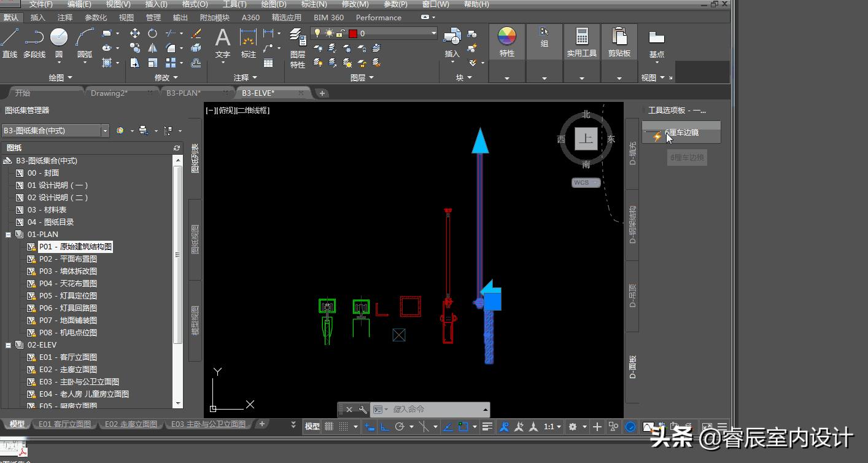
Task: Toggle ortho mode in status bar
Action: click(x=385, y=427)
